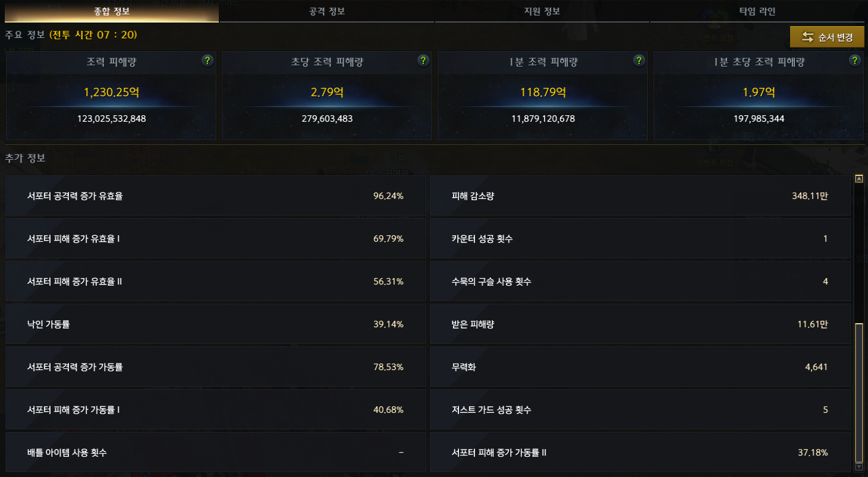Click the 조력 피해량 summary card
868x477 pixels.
pyautogui.click(x=111, y=96)
